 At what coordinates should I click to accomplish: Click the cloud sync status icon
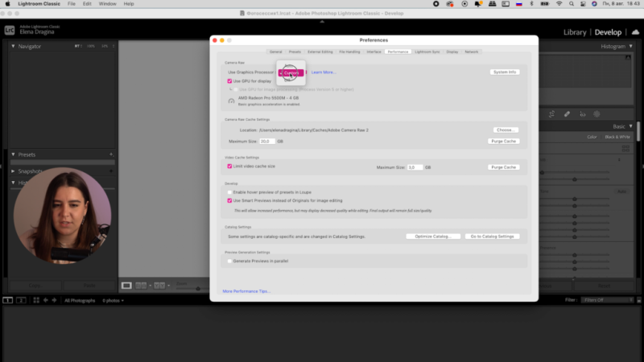pos(635,32)
